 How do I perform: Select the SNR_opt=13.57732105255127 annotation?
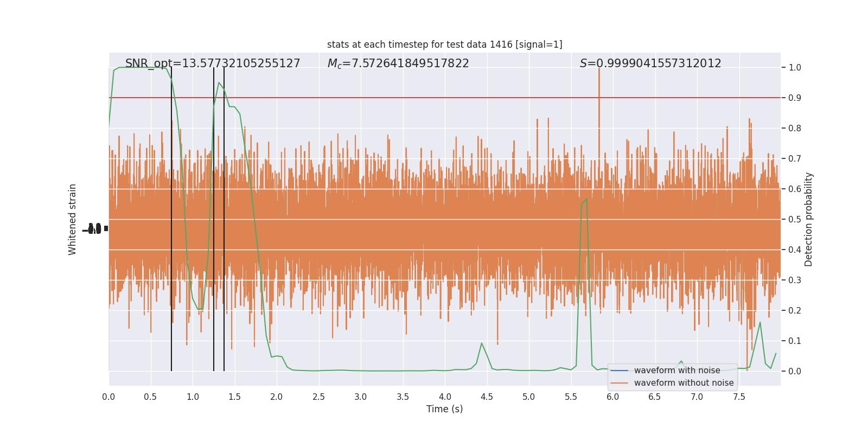pos(213,63)
